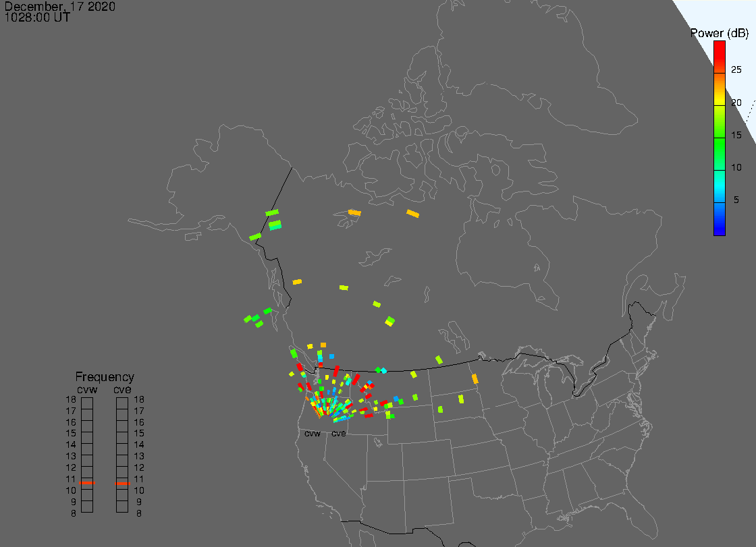Click the 1028:00 UT timestamp
The height and width of the screenshot is (547, 756).
coord(37,18)
